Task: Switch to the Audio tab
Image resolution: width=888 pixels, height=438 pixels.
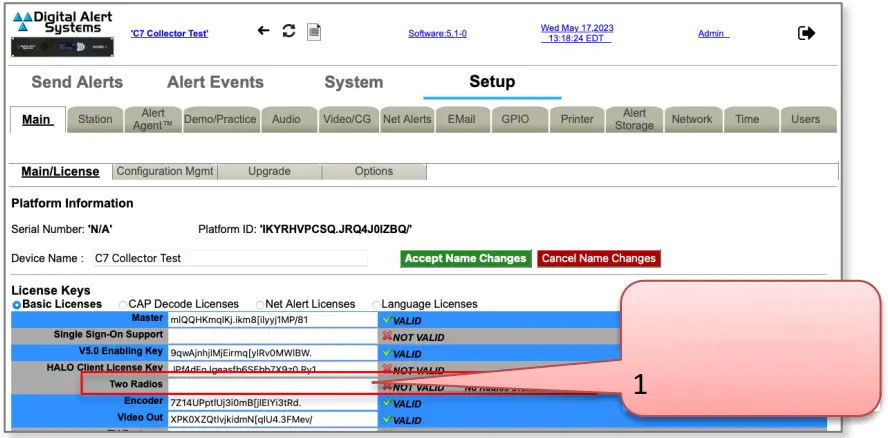Action: (287, 120)
